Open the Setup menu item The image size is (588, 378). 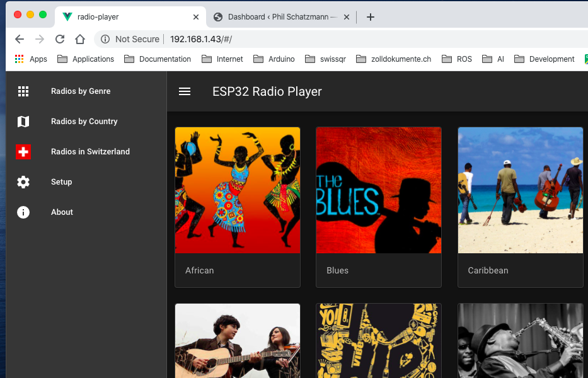click(86, 182)
